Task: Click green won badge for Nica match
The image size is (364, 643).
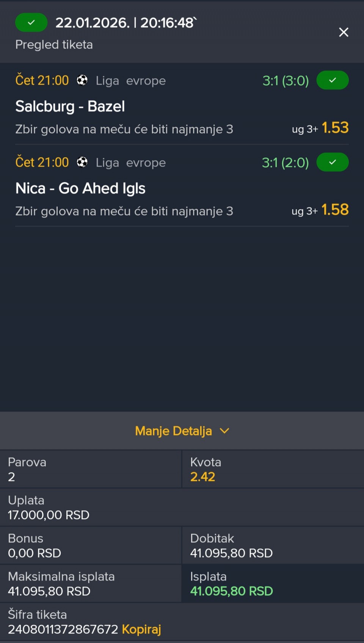Action: [x=333, y=162]
